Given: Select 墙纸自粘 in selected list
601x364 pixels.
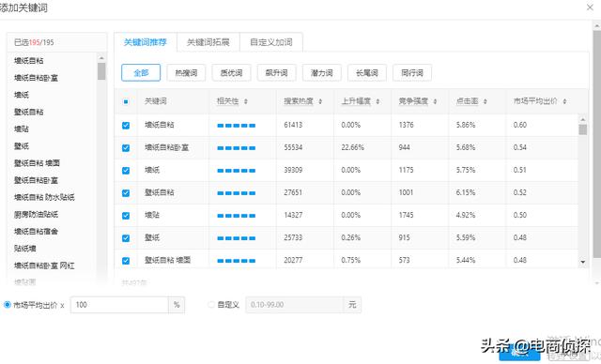Looking at the screenshot, I should (x=29, y=60).
